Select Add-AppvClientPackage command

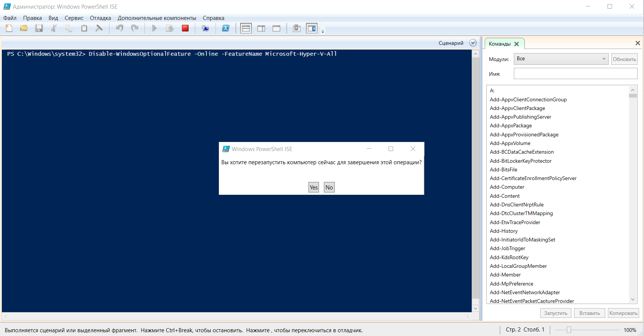(517, 108)
